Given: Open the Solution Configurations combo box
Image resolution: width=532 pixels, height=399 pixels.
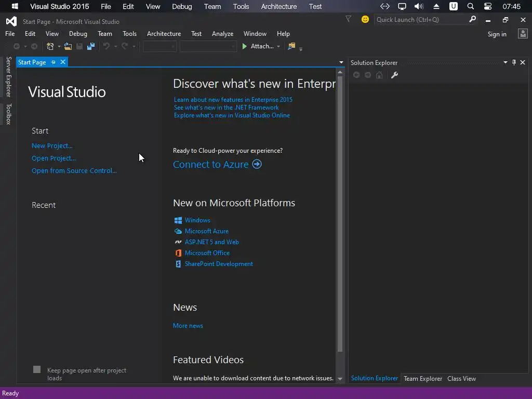Looking at the screenshot, I should (159, 46).
